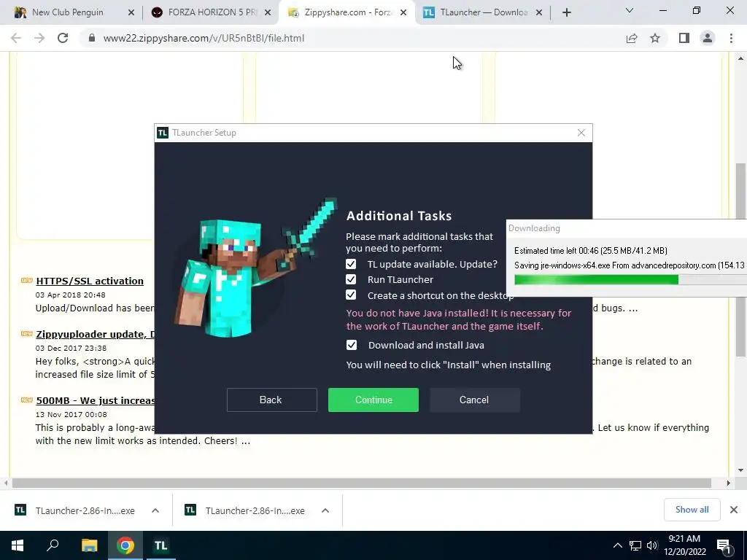Open the HTTPS/SSL activation news link
The height and width of the screenshot is (560, 747).
(x=90, y=281)
